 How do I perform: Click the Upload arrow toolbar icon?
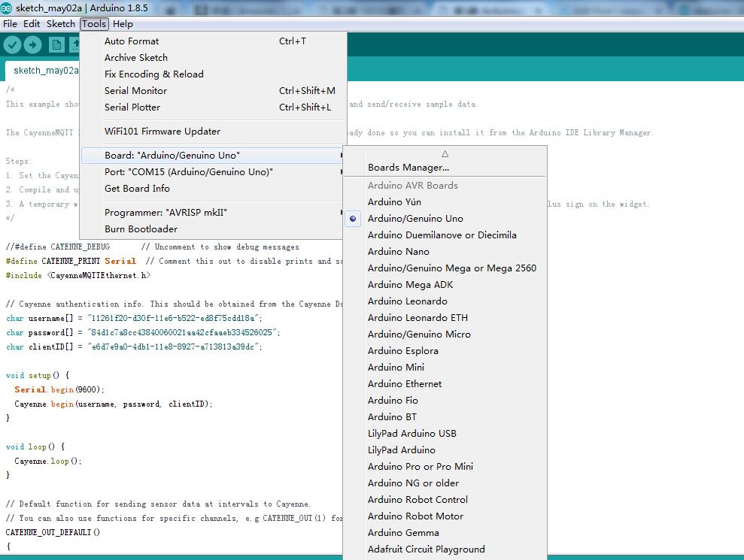(32, 45)
